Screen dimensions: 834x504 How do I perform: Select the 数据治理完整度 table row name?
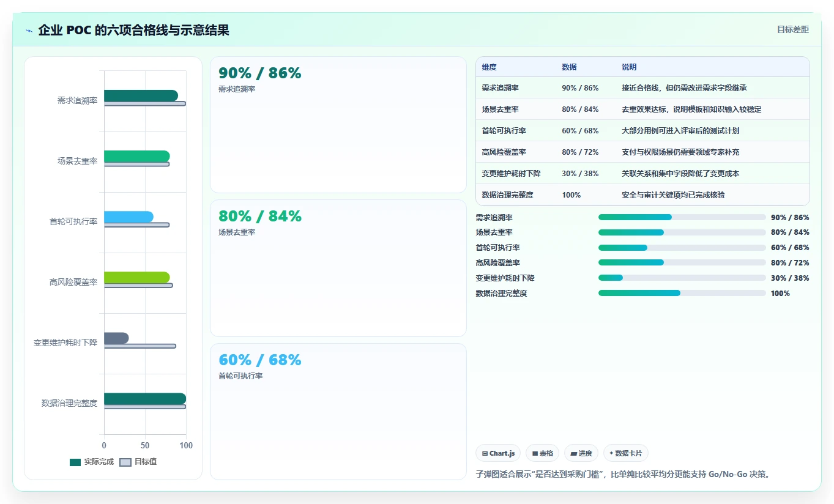pyautogui.click(x=507, y=195)
